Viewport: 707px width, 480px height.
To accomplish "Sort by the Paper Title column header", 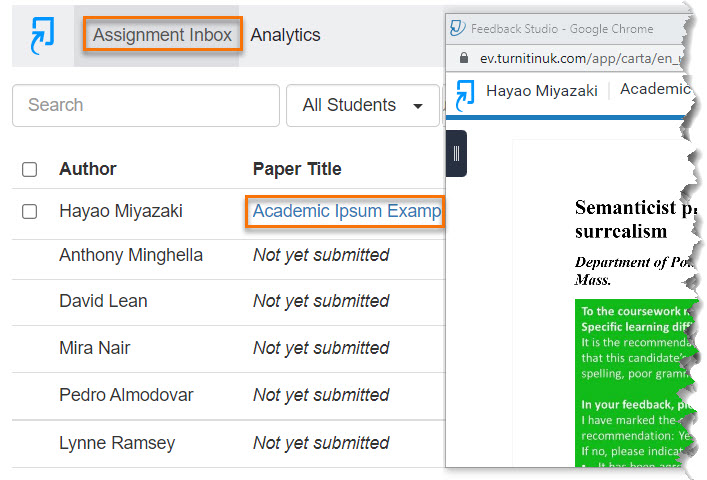I will click(297, 169).
